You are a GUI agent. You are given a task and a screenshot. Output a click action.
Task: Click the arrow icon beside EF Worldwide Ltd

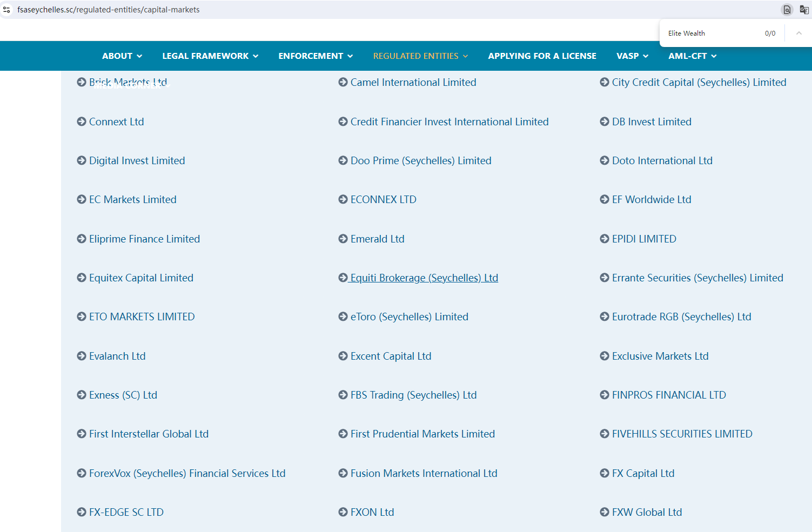pyautogui.click(x=605, y=199)
